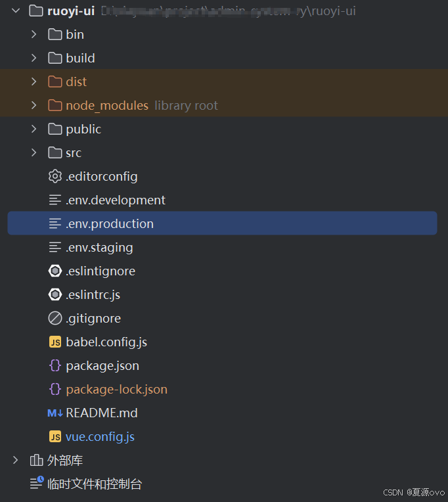The image size is (448, 502).
Task: Expand the dist folder chevron
Action: coord(34,82)
